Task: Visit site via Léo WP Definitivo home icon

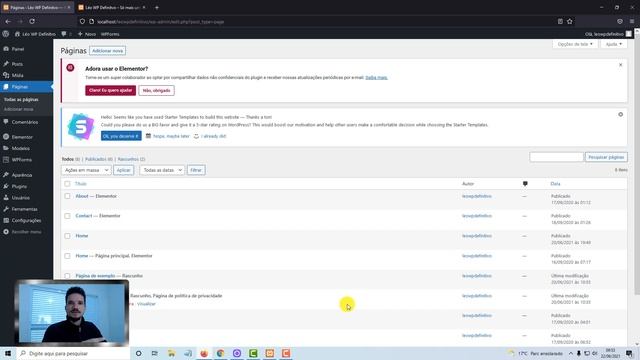Action: click(35, 34)
